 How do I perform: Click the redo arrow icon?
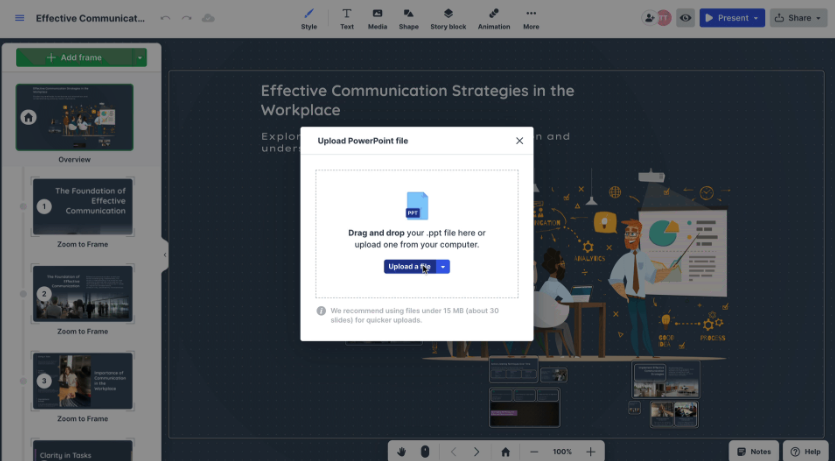[187, 18]
